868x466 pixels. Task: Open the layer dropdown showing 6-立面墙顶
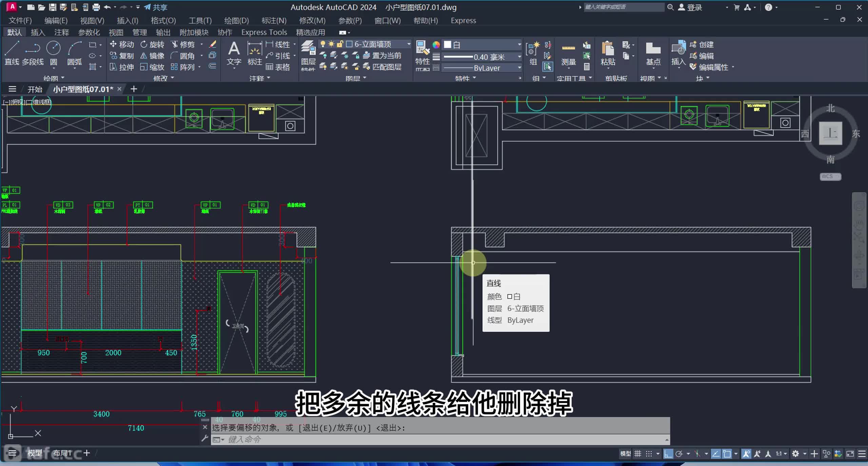pyautogui.click(x=365, y=44)
